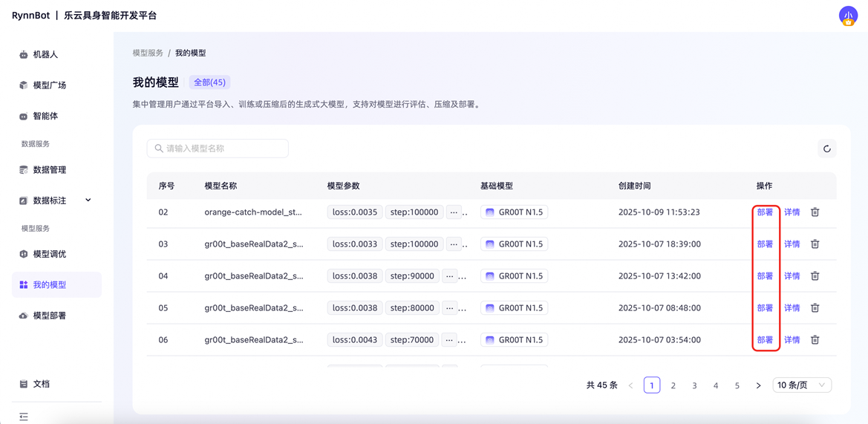The image size is (868, 424).
Task: Click trash icon for row 06
Action: point(815,340)
